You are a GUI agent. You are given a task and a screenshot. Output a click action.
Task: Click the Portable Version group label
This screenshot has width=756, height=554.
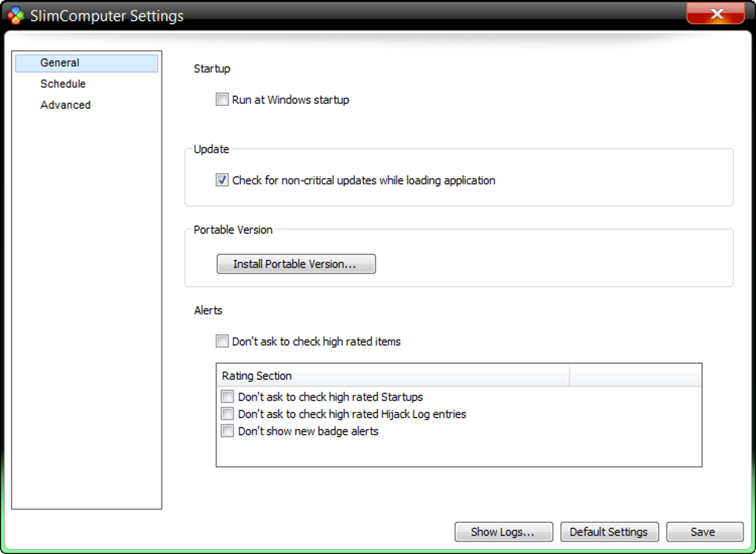click(x=233, y=230)
